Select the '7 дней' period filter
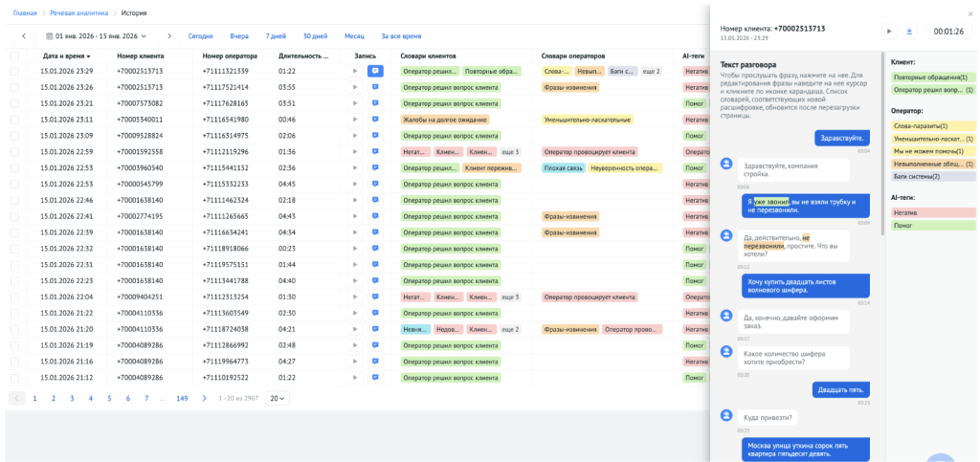The height and width of the screenshot is (462, 980). [x=276, y=36]
